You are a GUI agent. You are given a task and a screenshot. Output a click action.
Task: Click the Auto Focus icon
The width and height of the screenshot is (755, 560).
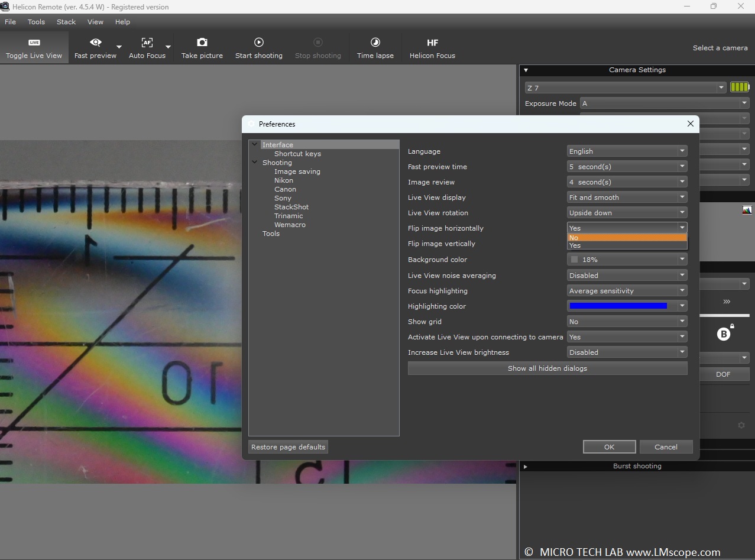[x=147, y=43]
